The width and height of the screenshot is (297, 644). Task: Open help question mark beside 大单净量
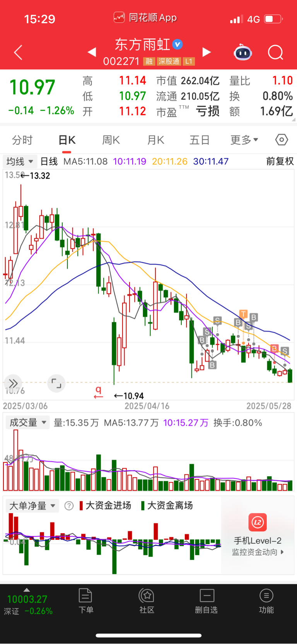pos(69,506)
